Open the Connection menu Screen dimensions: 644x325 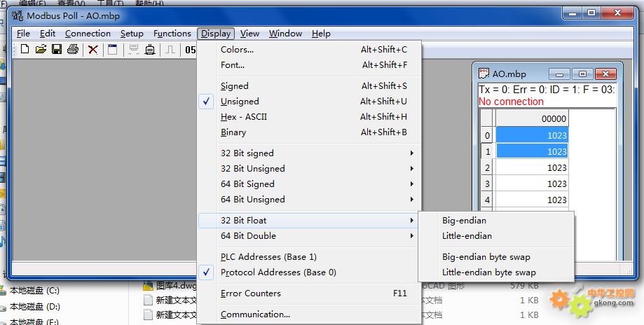(88, 33)
